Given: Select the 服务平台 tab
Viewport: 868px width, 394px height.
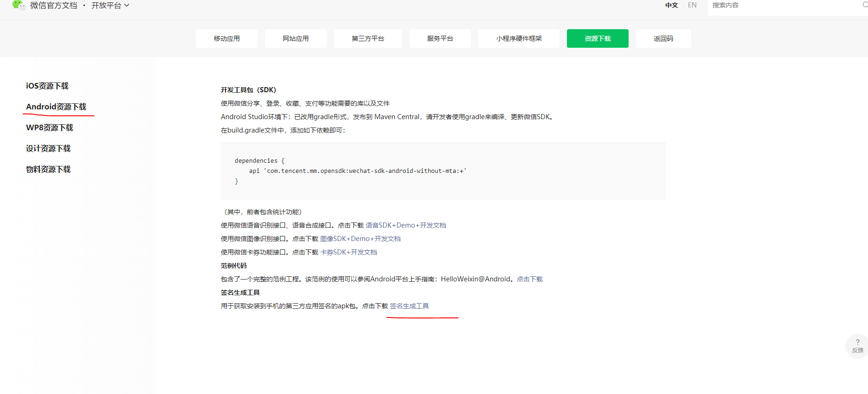Looking at the screenshot, I should 440,38.
